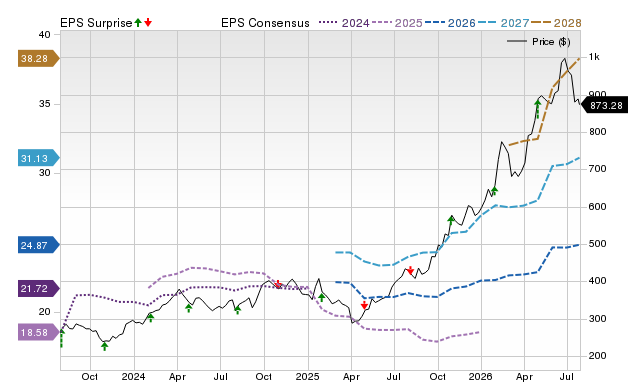Toggle the 2025 consensus series in the legend
This screenshot has width=640, height=382.
(397, 23)
